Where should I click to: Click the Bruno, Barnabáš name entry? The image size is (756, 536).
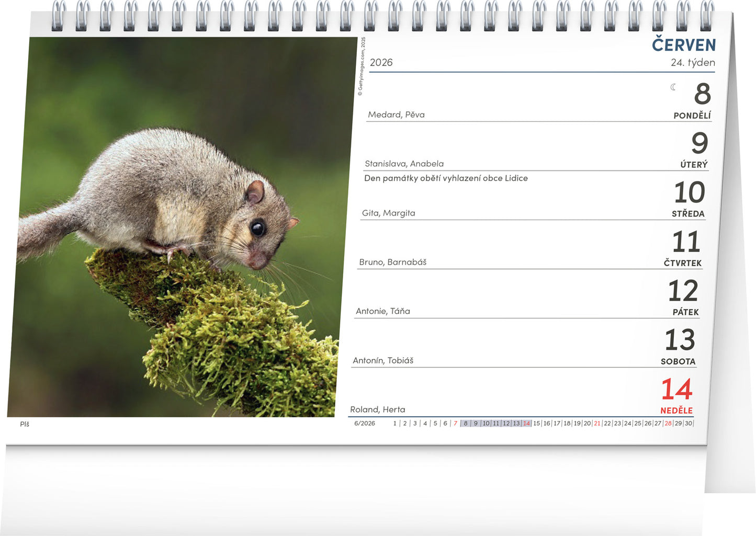click(392, 262)
